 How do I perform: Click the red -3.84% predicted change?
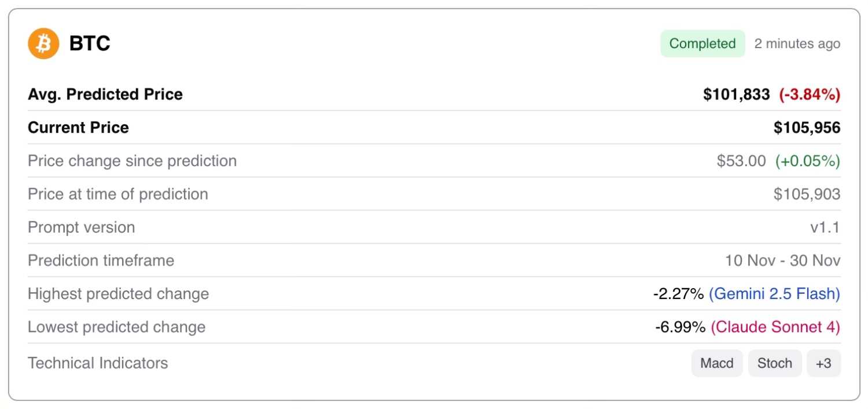point(810,95)
